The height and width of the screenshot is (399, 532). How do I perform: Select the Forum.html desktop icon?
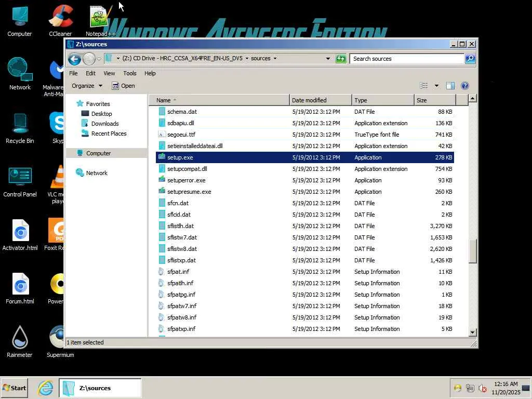pos(20,288)
